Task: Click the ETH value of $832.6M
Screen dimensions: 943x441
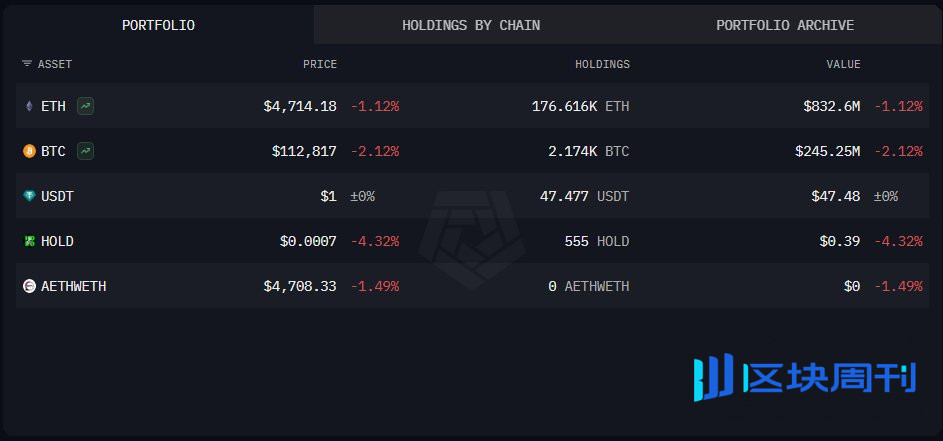Action: [x=831, y=106]
